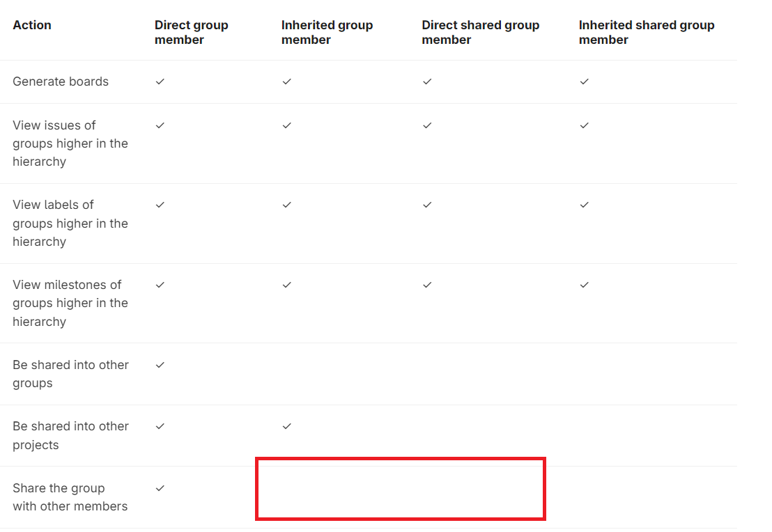Click the Be shared into other groups checkmark
The height and width of the screenshot is (532, 772).
tap(160, 365)
